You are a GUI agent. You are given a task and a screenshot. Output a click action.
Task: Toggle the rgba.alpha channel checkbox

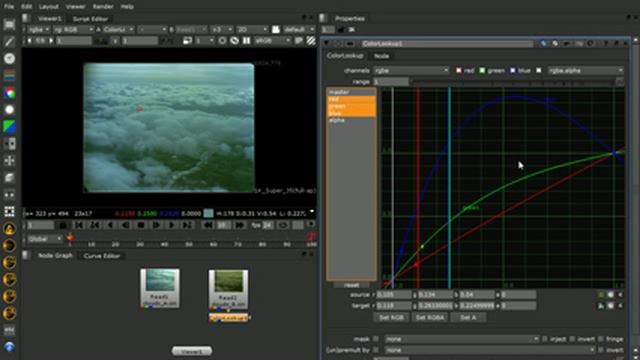(x=539, y=71)
